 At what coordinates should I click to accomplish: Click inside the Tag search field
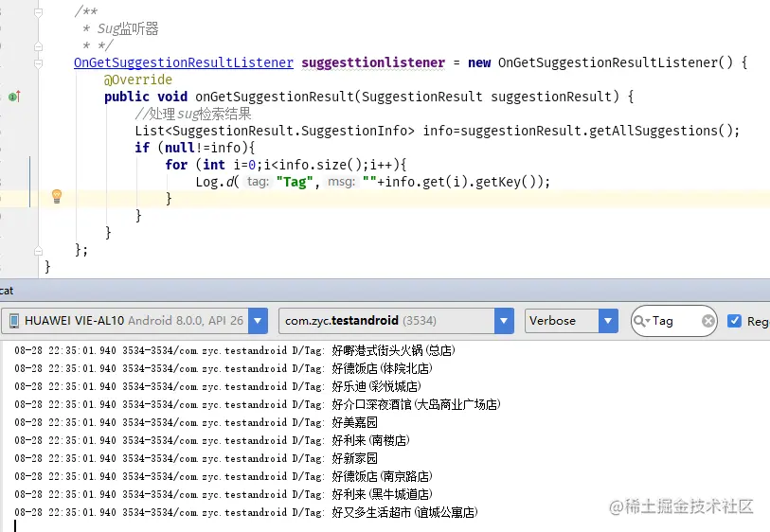[x=675, y=321]
